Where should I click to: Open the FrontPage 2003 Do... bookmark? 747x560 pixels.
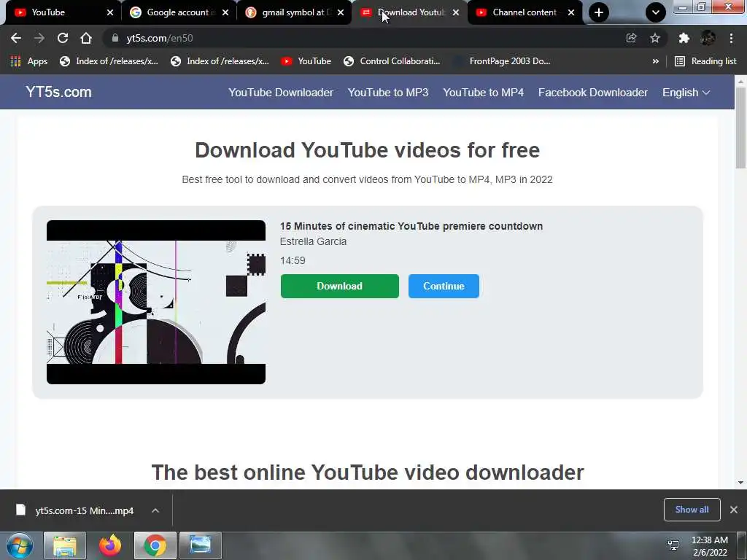tap(502, 61)
